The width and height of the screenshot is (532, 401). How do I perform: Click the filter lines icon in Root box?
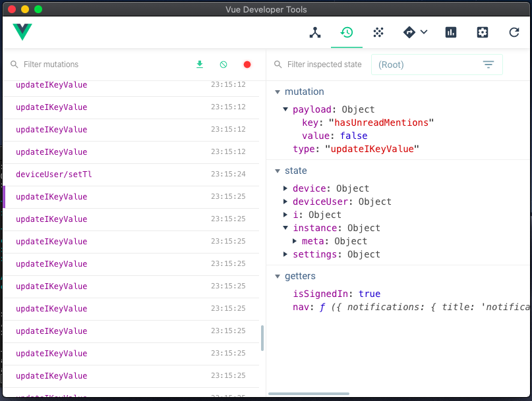(488, 65)
